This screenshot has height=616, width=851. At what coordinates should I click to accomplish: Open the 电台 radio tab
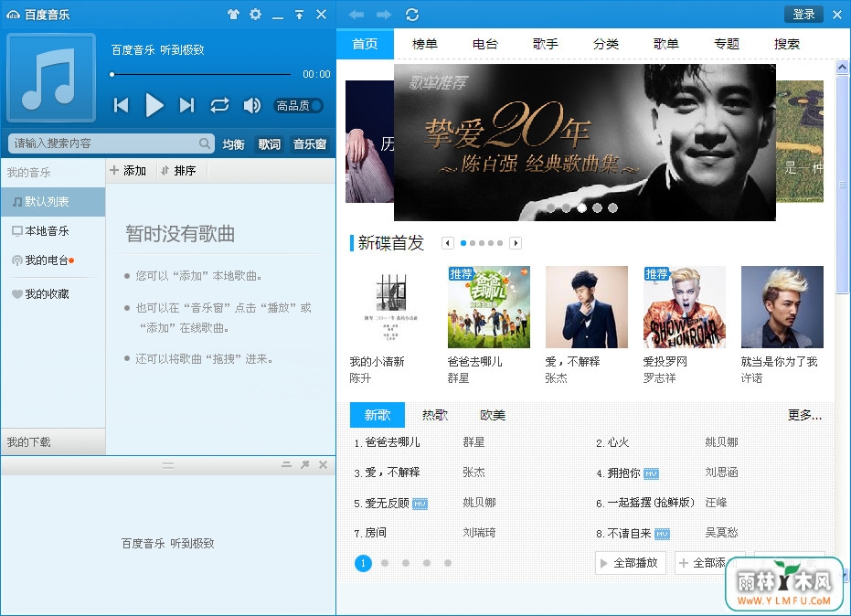tap(485, 44)
